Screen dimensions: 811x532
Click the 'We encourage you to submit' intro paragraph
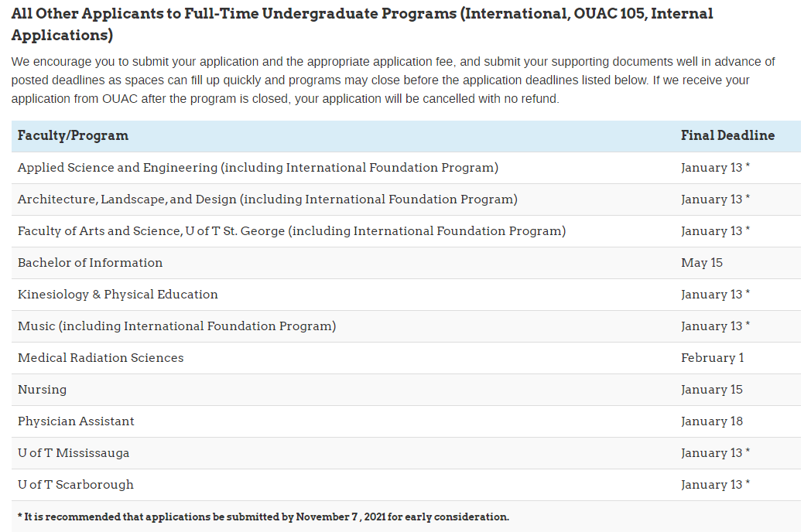pyautogui.click(x=393, y=80)
